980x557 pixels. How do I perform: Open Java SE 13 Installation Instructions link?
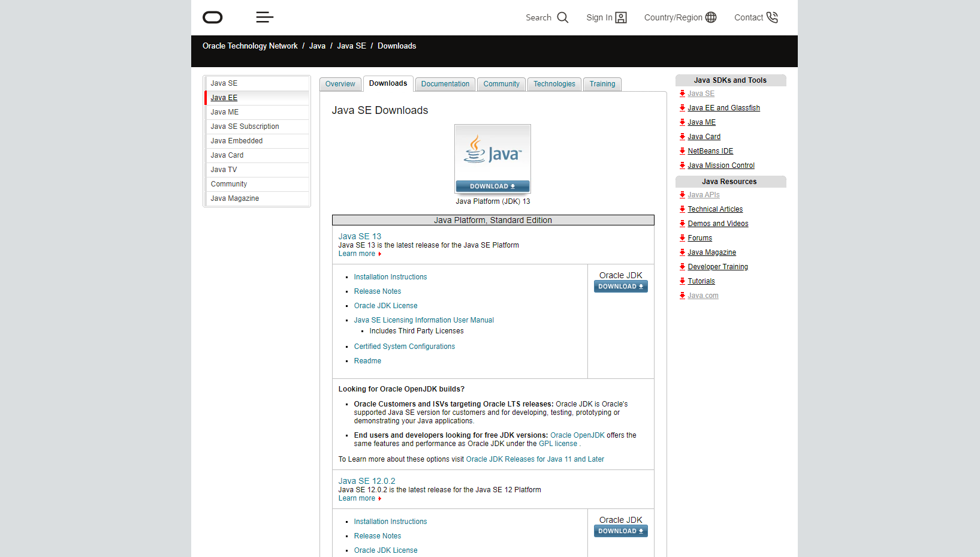click(x=390, y=277)
